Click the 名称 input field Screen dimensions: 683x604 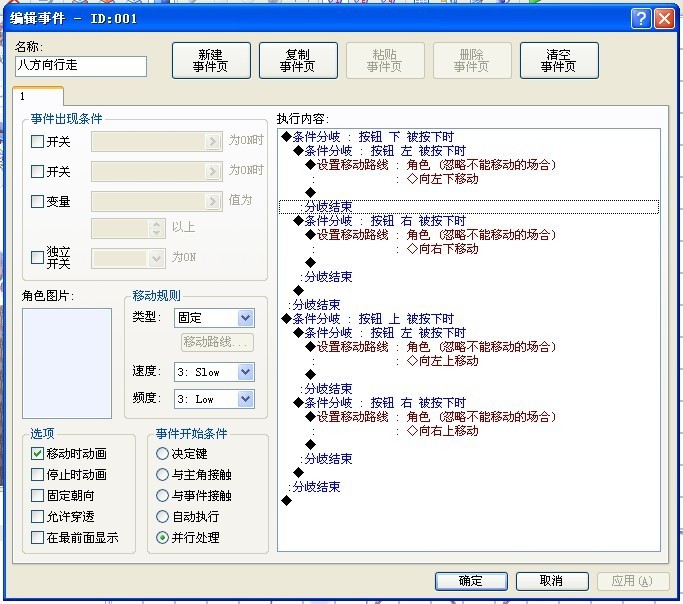tap(81, 66)
